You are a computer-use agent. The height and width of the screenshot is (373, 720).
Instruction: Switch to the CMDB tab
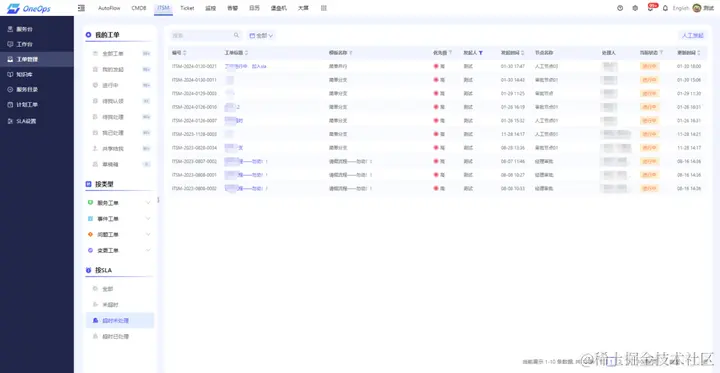139,8
